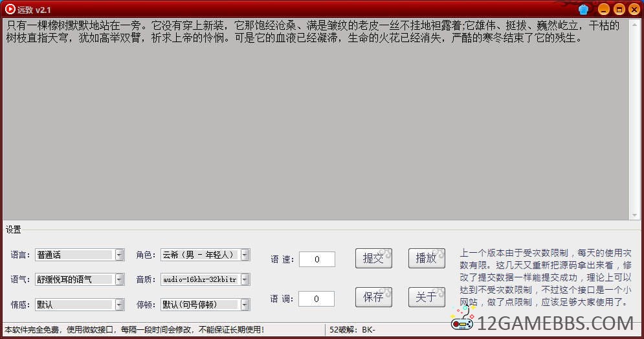Click the 远致 app logo icon in title bar
644x339 pixels.
click(10, 9)
